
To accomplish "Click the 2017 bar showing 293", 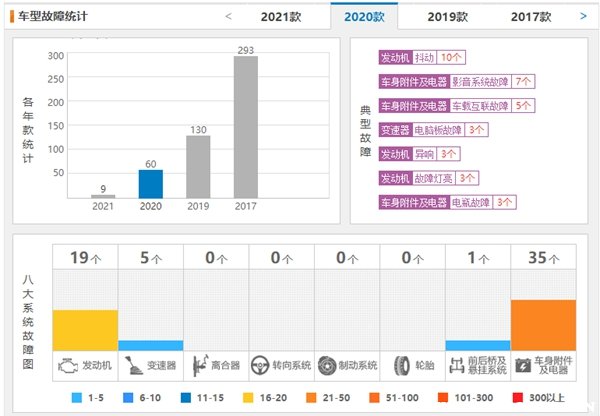I will pyautogui.click(x=246, y=126).
